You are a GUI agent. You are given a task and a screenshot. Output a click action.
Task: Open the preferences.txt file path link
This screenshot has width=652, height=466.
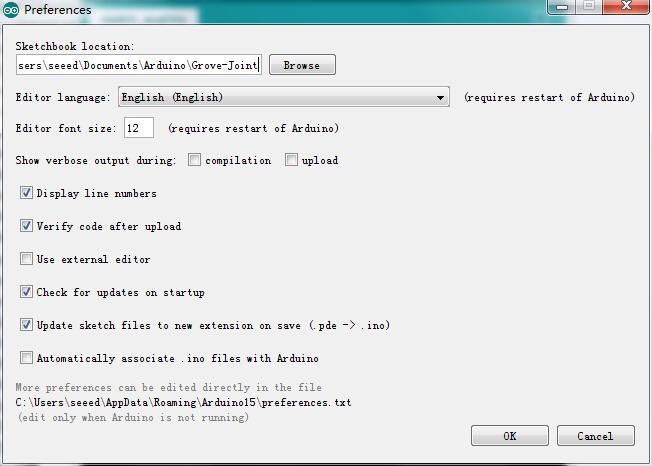pos(183,403)
